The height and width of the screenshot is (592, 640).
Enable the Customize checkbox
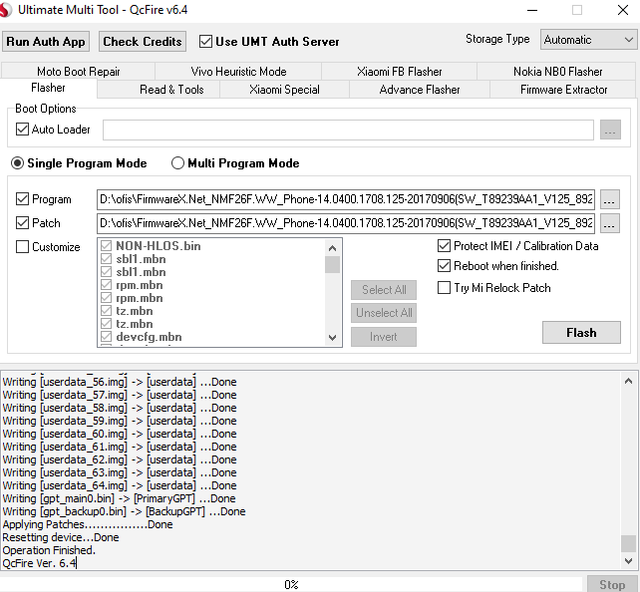tap(22, 247)
